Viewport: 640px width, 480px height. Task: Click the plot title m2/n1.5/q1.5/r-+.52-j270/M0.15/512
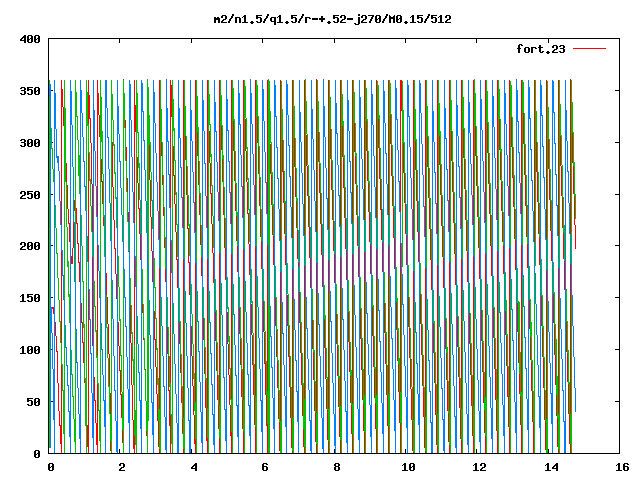pos(333,20)
